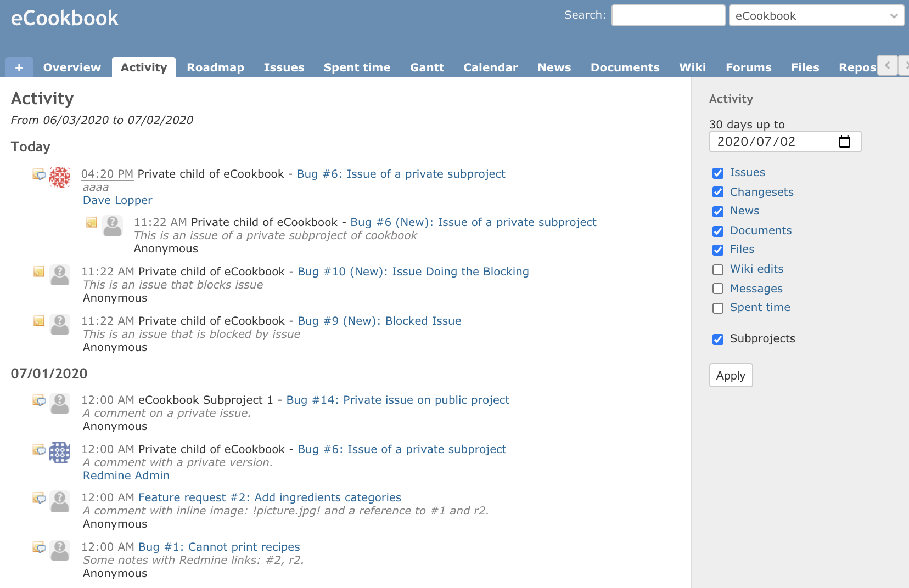Open Bug #1 Cannot print recipes link

coord(219,547)
